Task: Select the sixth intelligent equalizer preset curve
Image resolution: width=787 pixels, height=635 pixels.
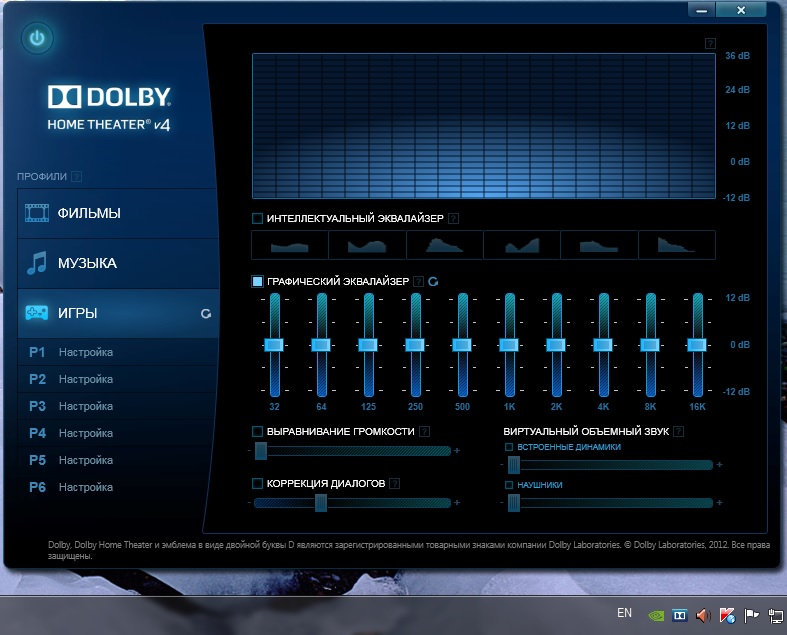Action: pyautogui.click(x=677, y=245)
